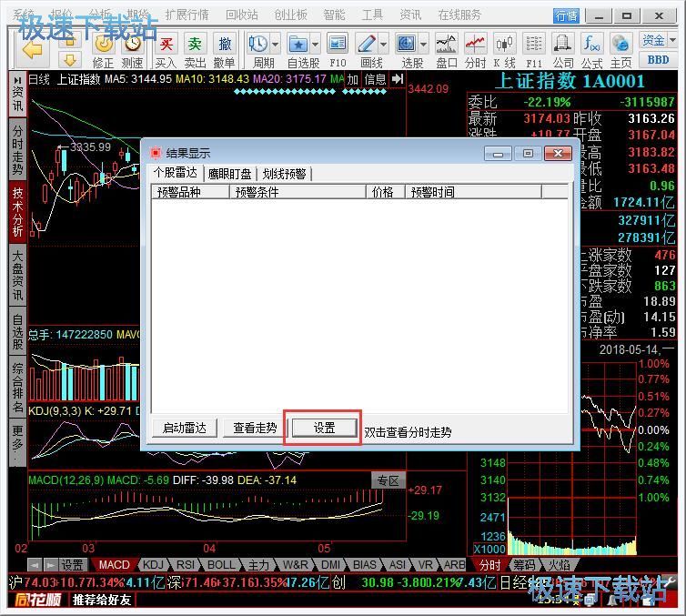Click the 行情 mode button in title bar

pos(566,16)
